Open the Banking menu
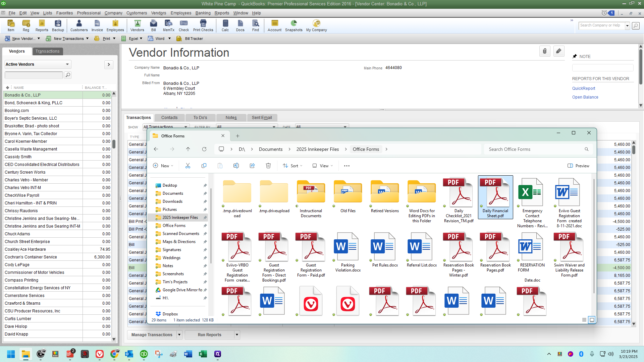 tap(203, 13)
